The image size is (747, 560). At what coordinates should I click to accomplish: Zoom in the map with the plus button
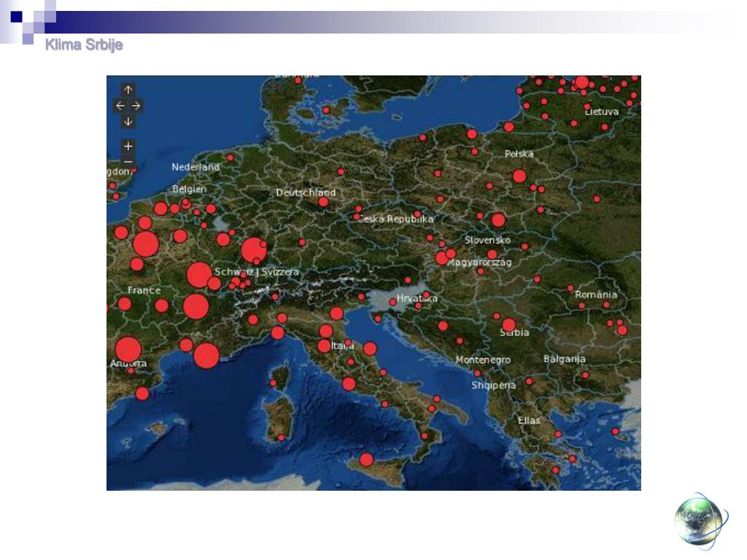point(128,146)
